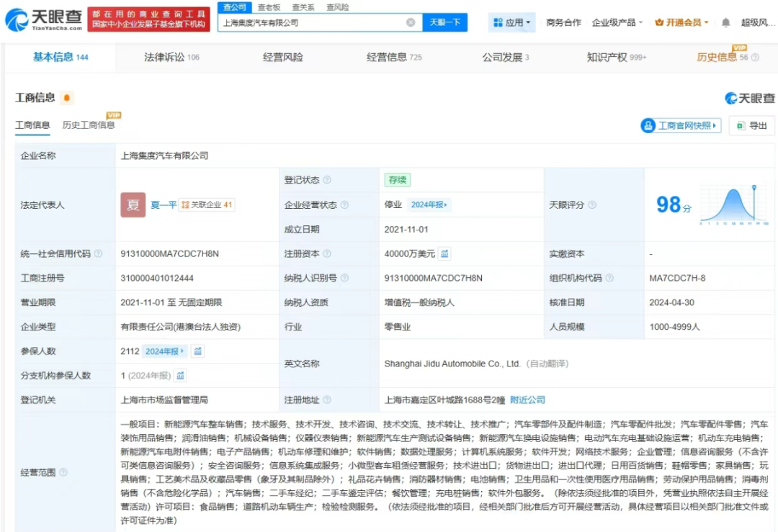
Task: Expand the 开通会员 dropdown
Action: [681, 22]
